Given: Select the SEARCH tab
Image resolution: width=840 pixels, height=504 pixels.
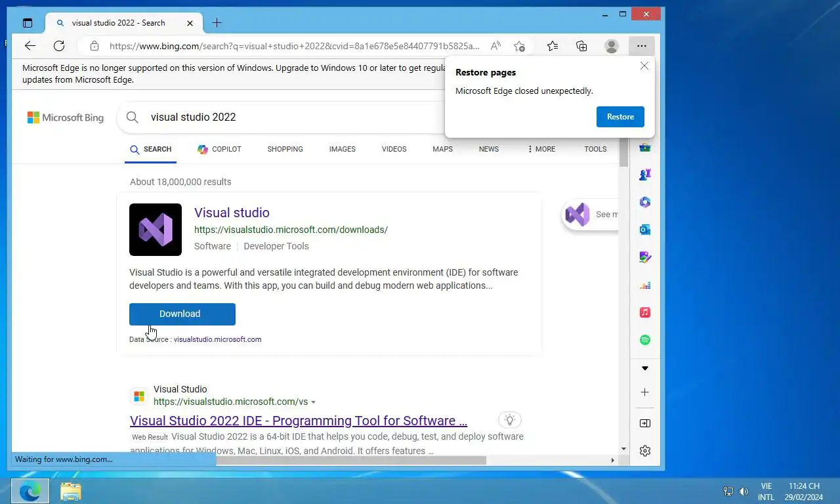Looking at the screenshot, I should [151, 149].
